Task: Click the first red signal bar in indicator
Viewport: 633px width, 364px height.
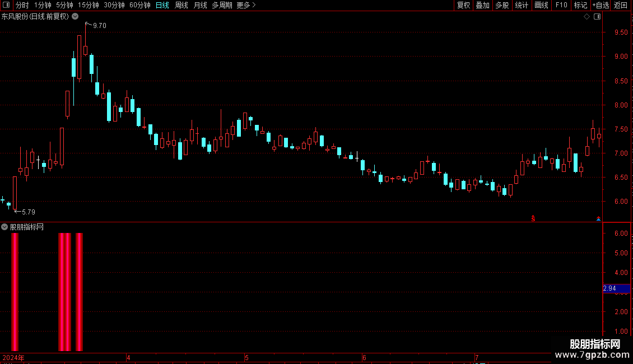Action: tap(15, 292)
